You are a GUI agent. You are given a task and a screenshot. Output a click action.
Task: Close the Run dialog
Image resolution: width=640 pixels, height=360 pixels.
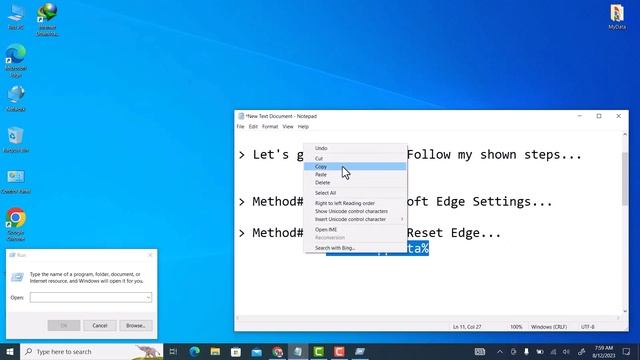coord(150,255)
